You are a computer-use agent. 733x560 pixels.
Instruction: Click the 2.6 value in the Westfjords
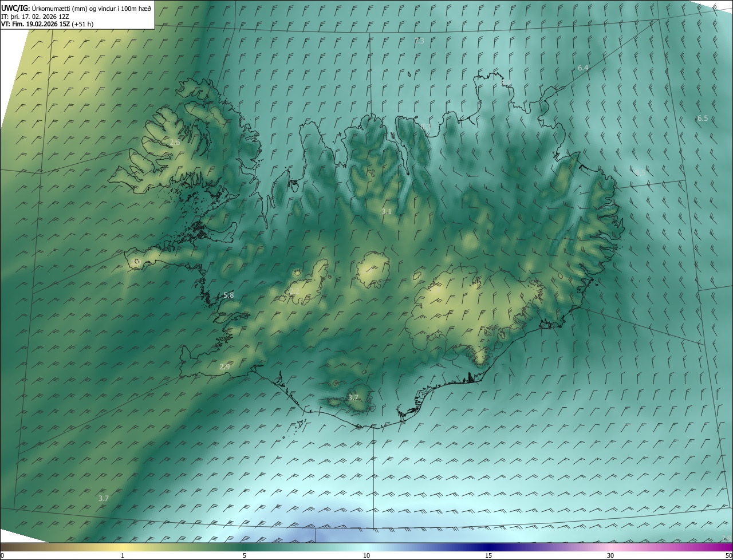click(x=175, y=142)
